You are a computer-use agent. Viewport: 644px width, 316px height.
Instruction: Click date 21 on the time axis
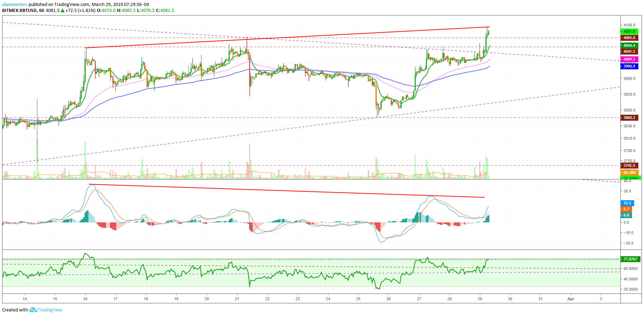pyautogui.click(x=237, y=299)
